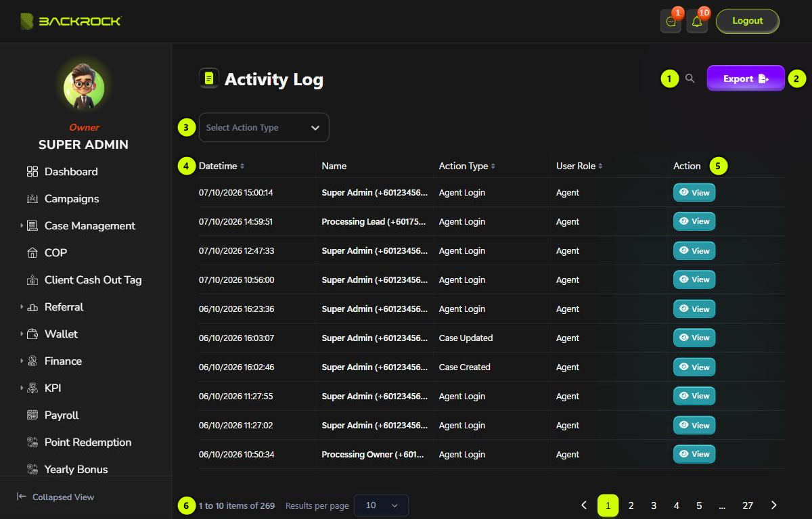Click the SUPER ADMIN name text

coord(83,145)
